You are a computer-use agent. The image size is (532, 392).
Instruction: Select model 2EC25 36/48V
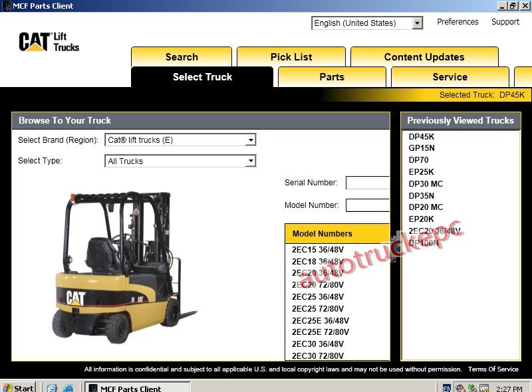point(318,297)
